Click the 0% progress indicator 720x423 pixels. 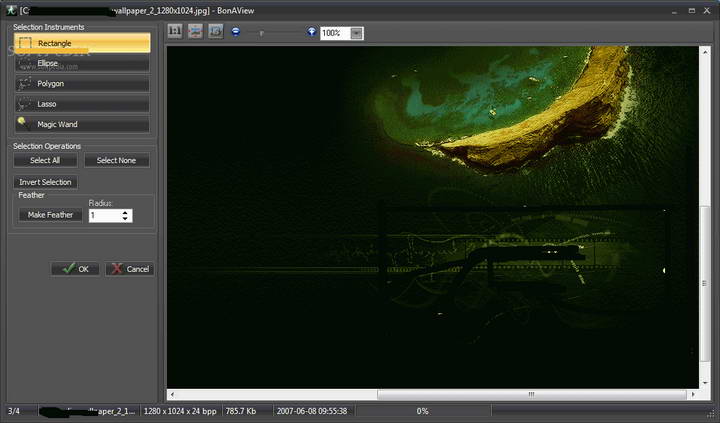click(x=422, y=411)
